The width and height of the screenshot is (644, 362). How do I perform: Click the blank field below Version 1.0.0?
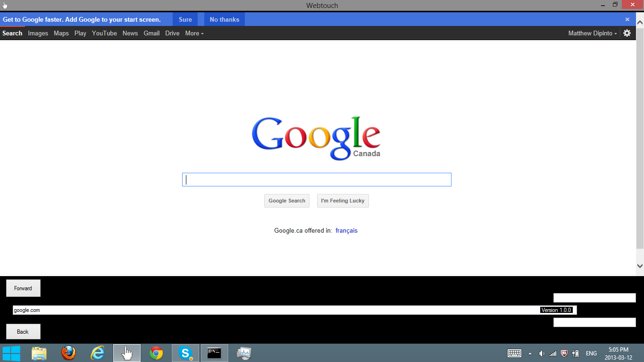(x=594, y=322)
